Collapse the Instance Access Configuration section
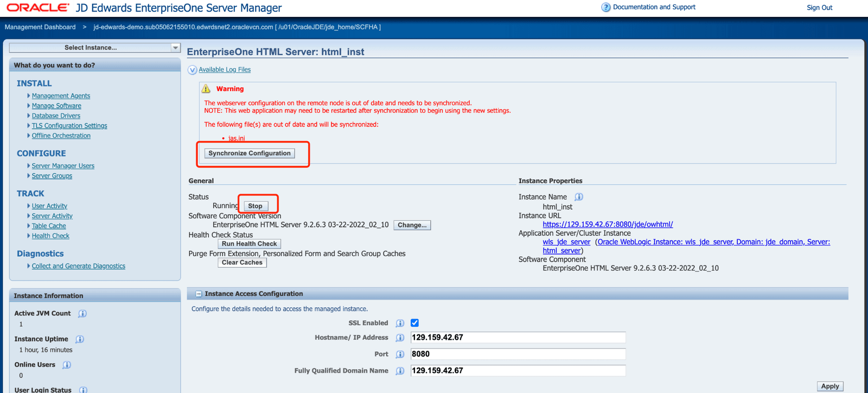Image resolution: width=868 pixels, height=393 pixels. click(199, 294)
